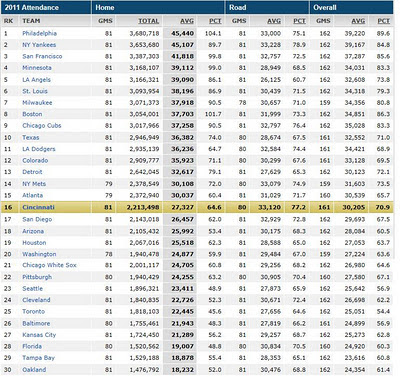Screen dimensions: 400x377
Task: Select Milwaukee's road games value 78
Action: pyautogui.click(x=242, y=103)
